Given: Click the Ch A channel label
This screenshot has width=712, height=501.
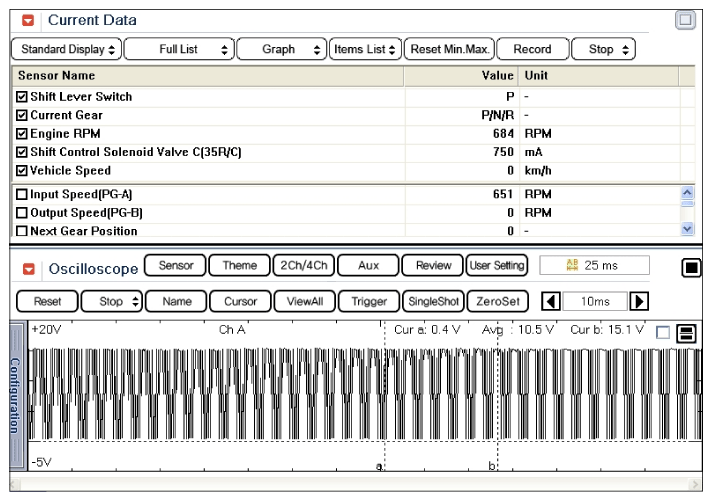Looking at the screenshot, I should [x=232, y=330].
